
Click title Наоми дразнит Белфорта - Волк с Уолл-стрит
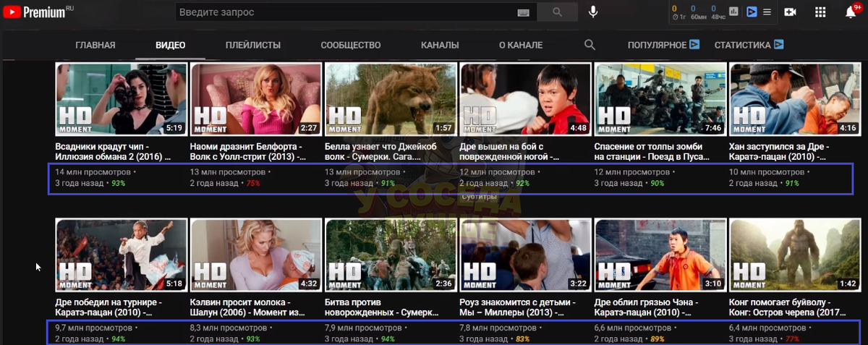pos(248,150)
